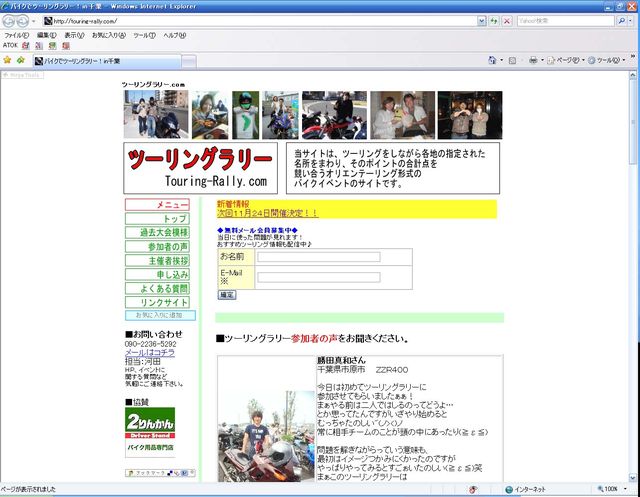
Task: Click the Favorites Center star icon
Action: [x=7, y=60]
